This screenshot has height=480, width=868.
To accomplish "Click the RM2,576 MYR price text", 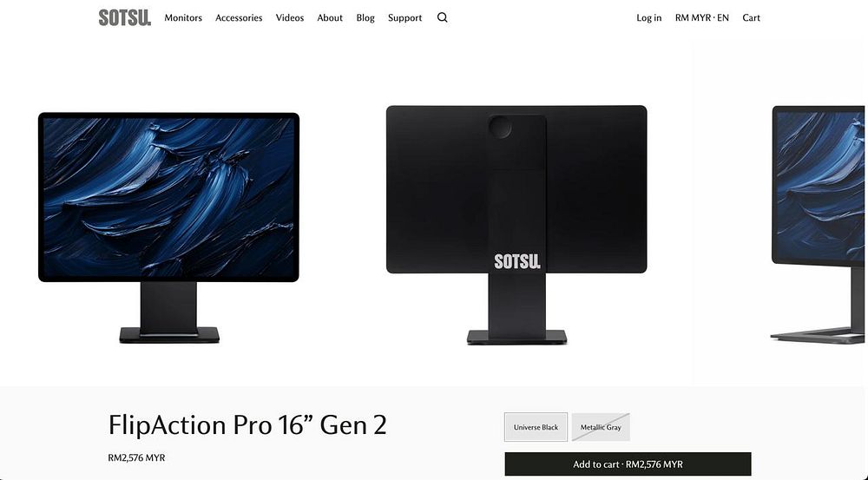I will (137, 457).
